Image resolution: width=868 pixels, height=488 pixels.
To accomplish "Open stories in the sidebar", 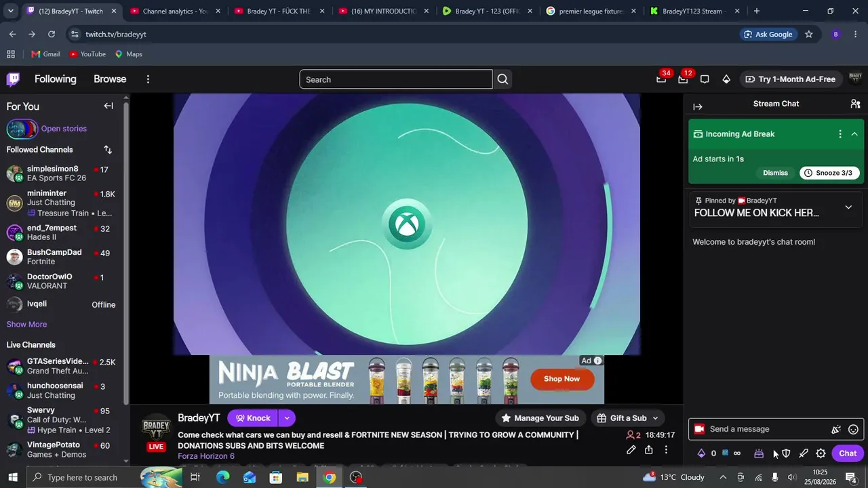I will click(x=64, y=129).
